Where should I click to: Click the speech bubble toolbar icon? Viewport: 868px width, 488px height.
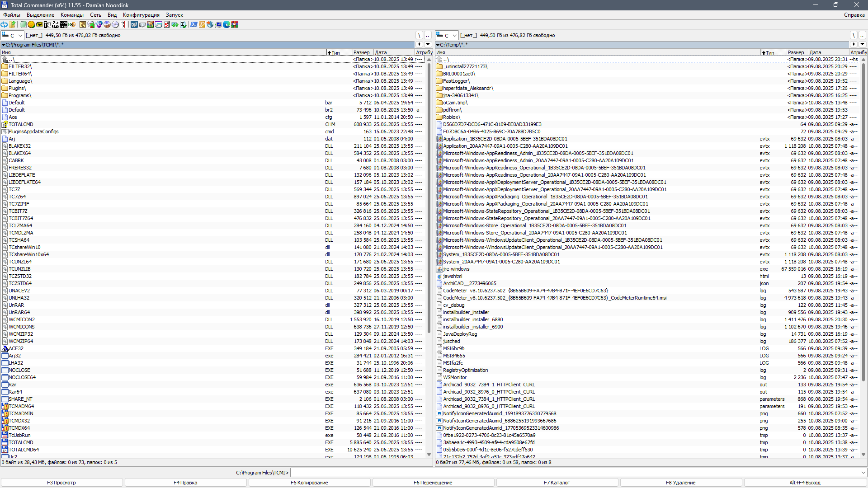coord(142,24)
